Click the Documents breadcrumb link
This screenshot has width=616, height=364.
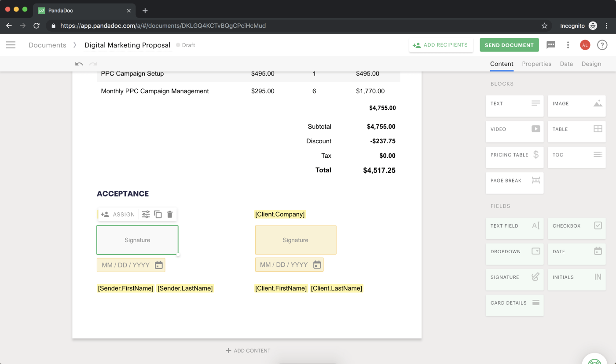48,45
